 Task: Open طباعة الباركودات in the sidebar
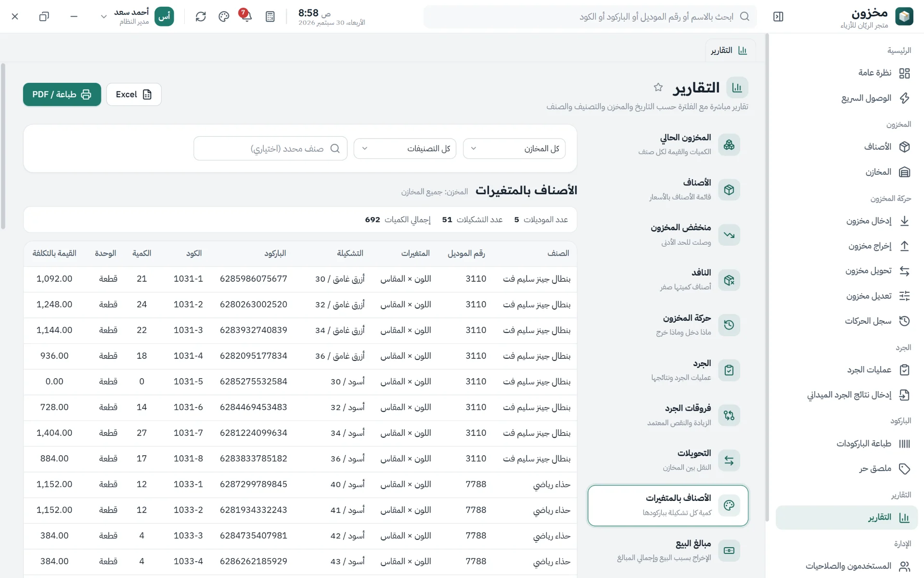[847, 444]
